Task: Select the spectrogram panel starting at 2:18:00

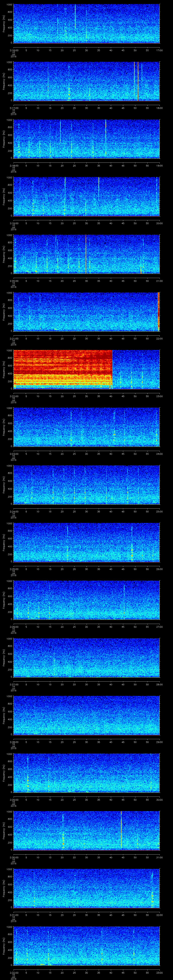Action: 86,139
